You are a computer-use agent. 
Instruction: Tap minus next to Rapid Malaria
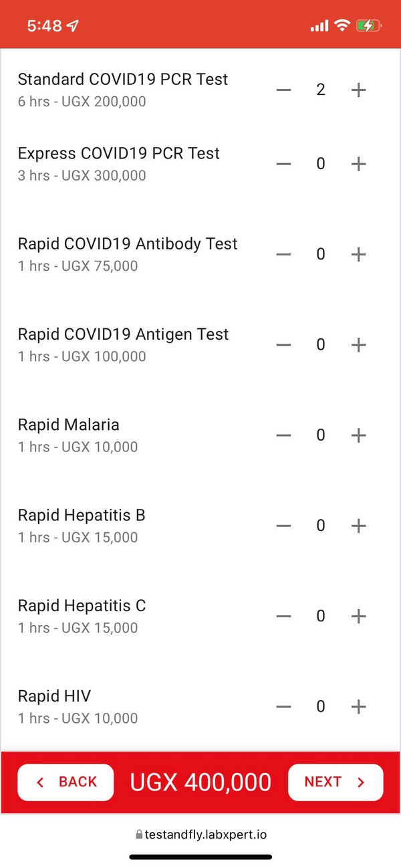click(x=283, y=435)
